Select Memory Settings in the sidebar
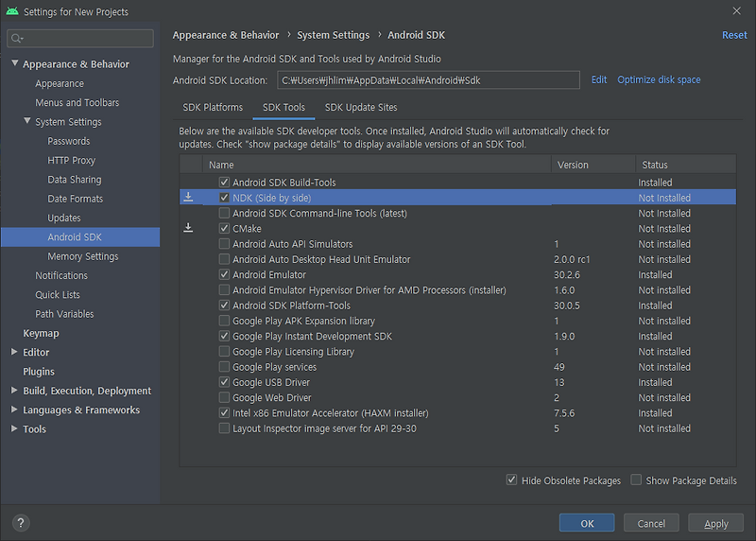This screenshot has height=541, width=756. point(83,256)
